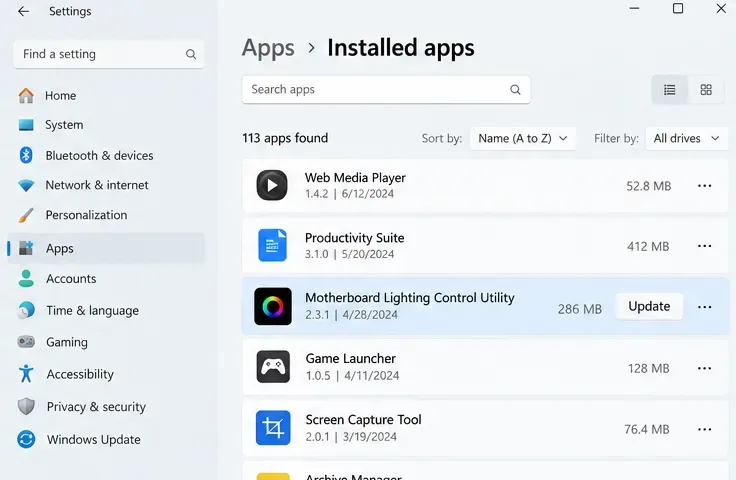The width and height of the screenshot is (736, 480).
Task: Select Apps in the sidebar
Action: 107,248
